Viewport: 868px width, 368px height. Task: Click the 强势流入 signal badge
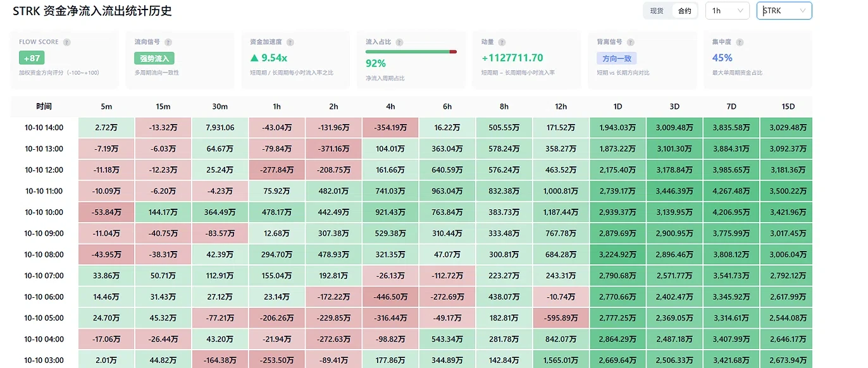pos(154,58)
